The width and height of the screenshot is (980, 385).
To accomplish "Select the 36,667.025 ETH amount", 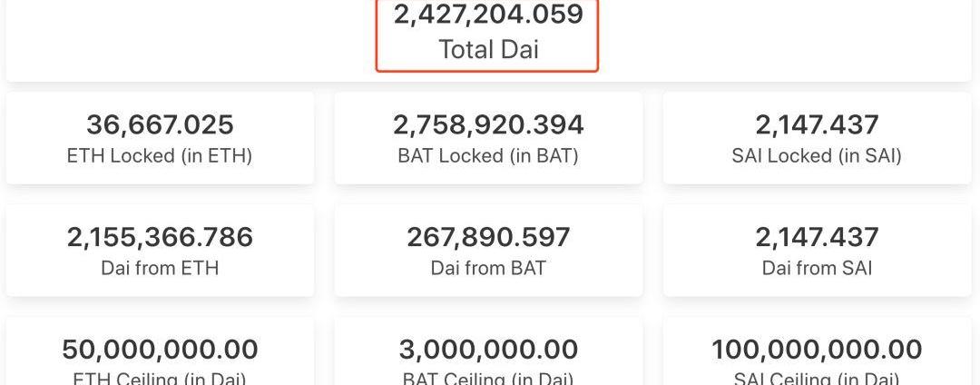I will (x=160, y=124).
